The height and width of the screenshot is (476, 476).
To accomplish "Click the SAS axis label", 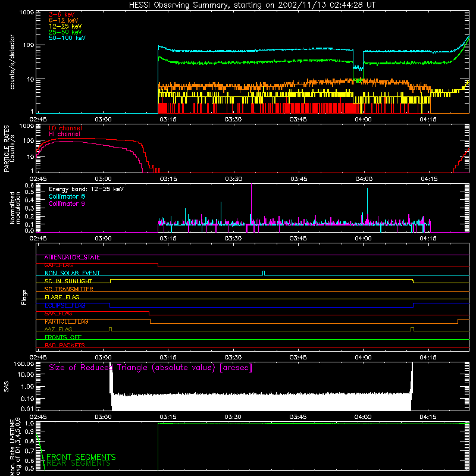I will pyautogui.click(x=7, y=386).
